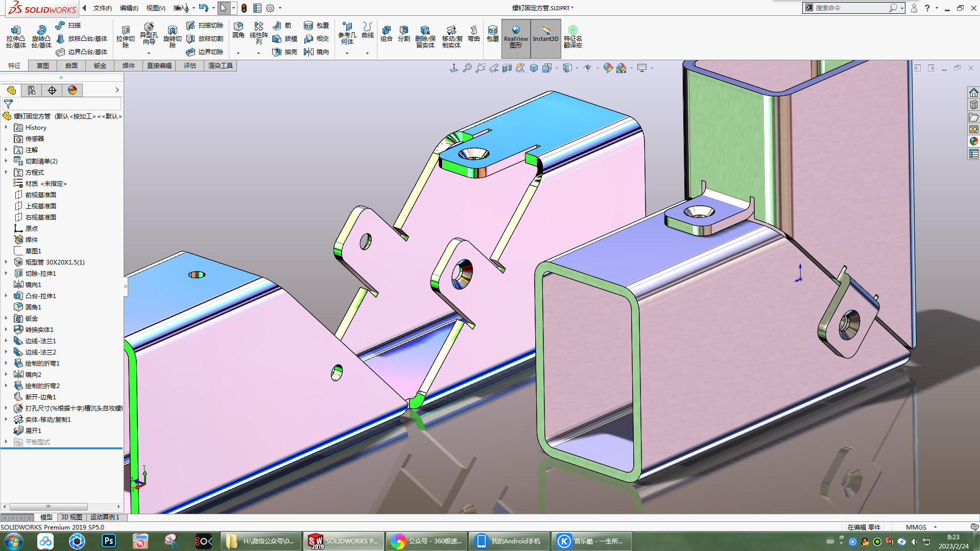
Task: Click the 曲线 curves tool
Action: click(x=367, y=30)
